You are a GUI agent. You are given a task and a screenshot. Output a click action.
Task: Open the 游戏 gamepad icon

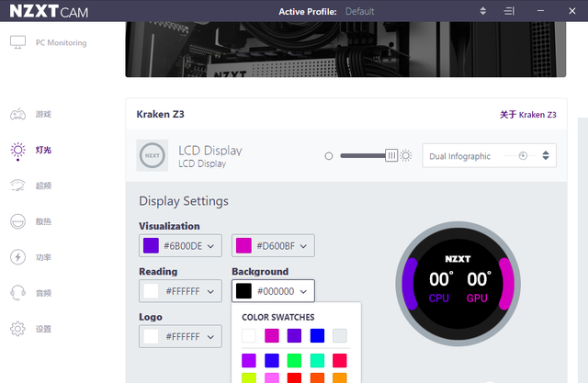17,114
